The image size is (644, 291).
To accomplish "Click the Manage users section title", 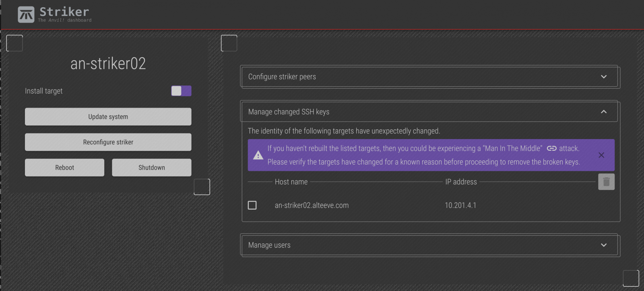I will point(269,245).
